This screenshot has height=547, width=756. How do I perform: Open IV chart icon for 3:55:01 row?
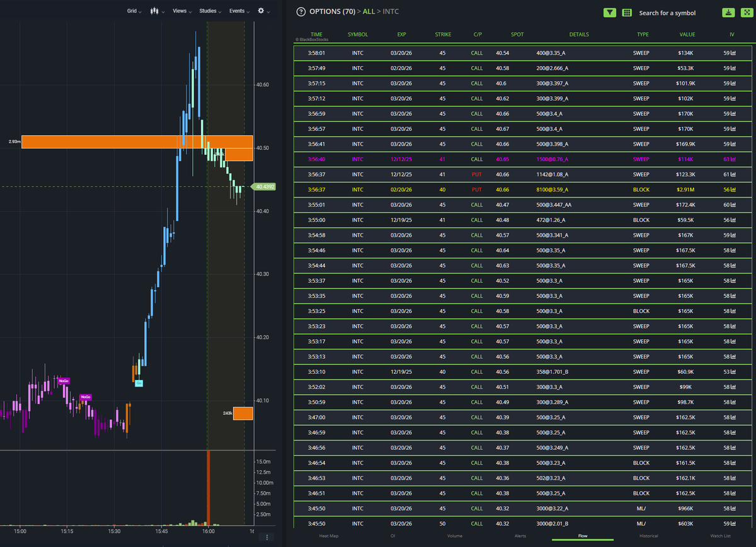pyautogui.click(x=733, y=205)
